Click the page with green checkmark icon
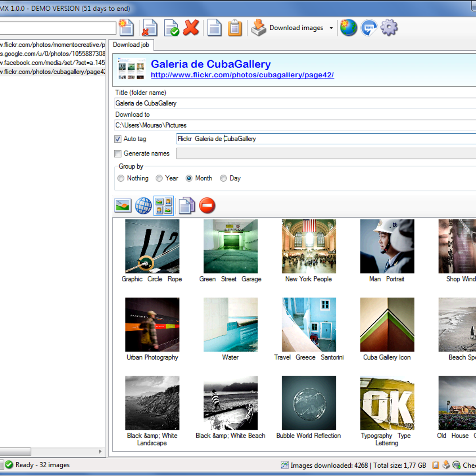476x476 pixels. 171,28
